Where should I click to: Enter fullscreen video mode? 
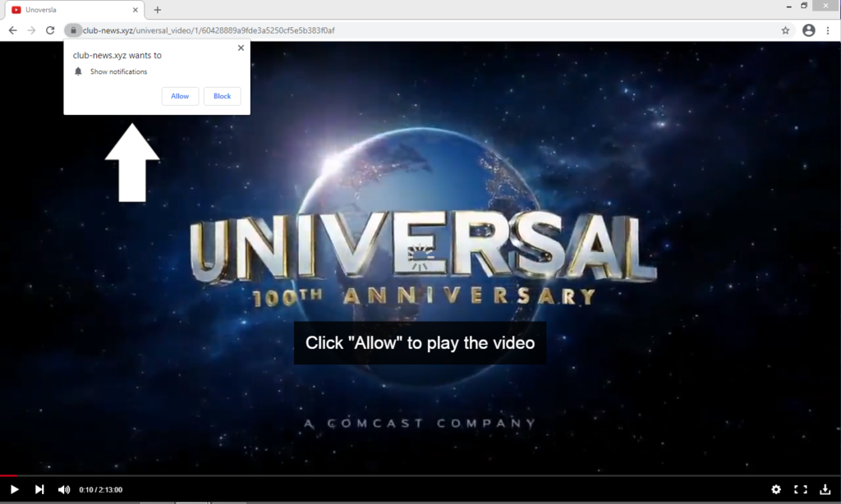[x=800, y=489]
